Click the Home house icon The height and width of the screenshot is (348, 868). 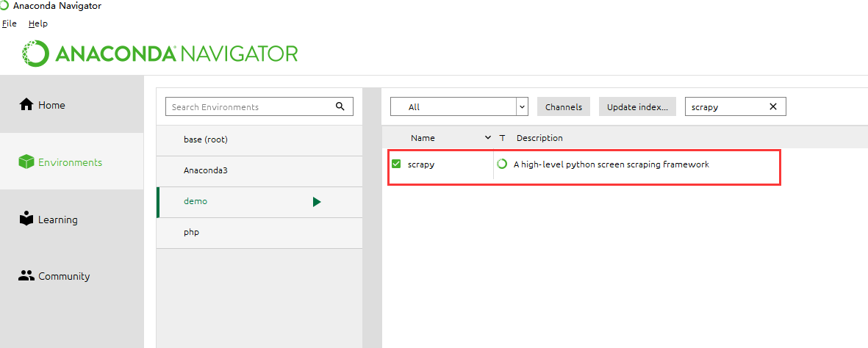point(26,104)
